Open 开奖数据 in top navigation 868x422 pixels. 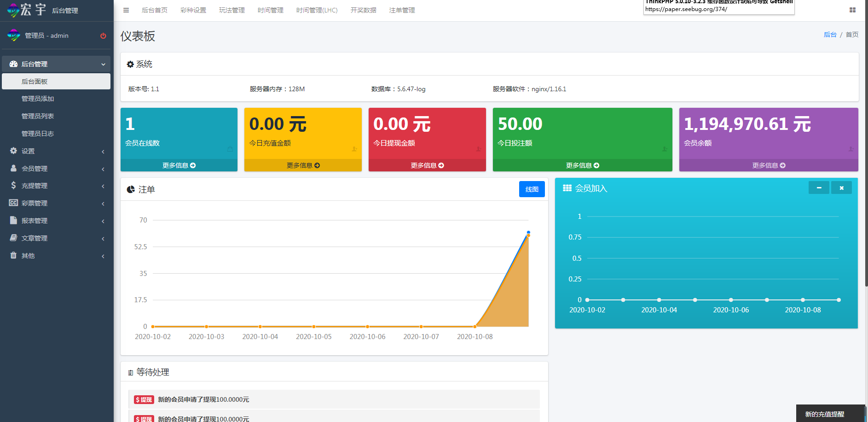364,10
